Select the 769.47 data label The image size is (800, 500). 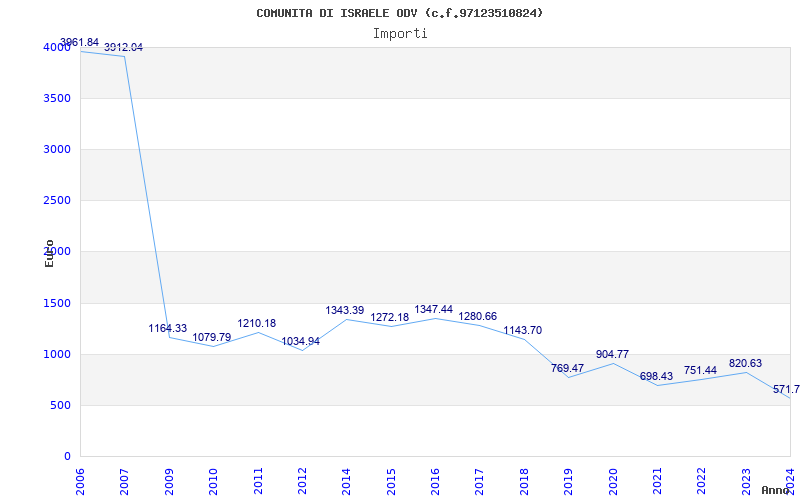pos(567,368)
